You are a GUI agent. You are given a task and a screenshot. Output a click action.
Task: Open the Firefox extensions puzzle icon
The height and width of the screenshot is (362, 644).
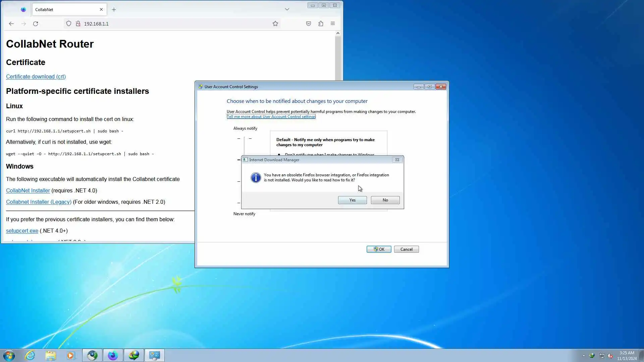coord(321,23)
